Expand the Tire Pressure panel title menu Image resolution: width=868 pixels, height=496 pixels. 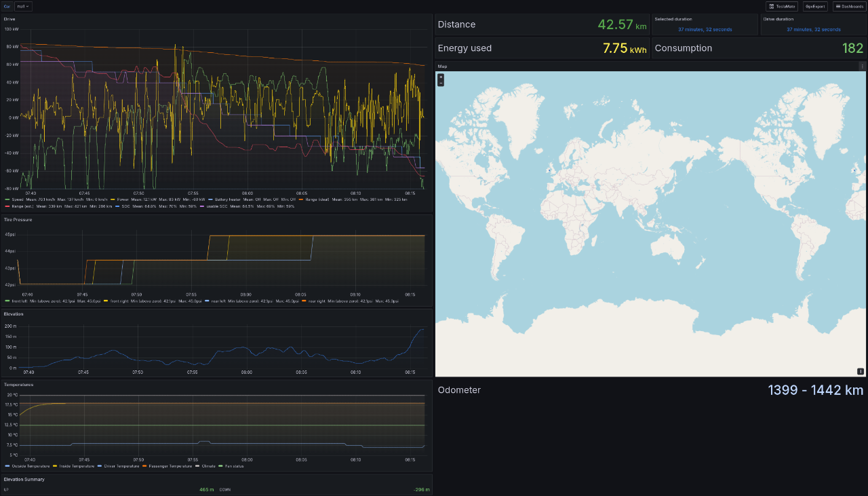(18, 220)
